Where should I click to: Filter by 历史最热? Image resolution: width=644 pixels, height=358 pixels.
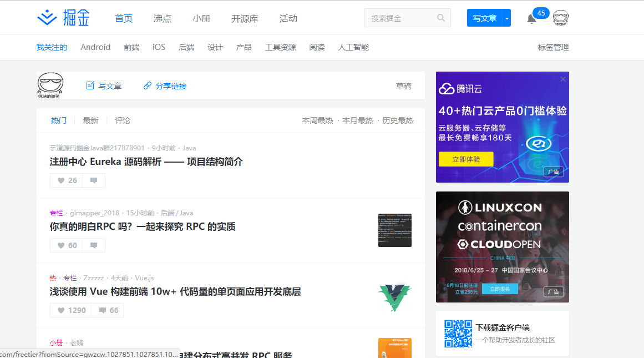[398, 120]
